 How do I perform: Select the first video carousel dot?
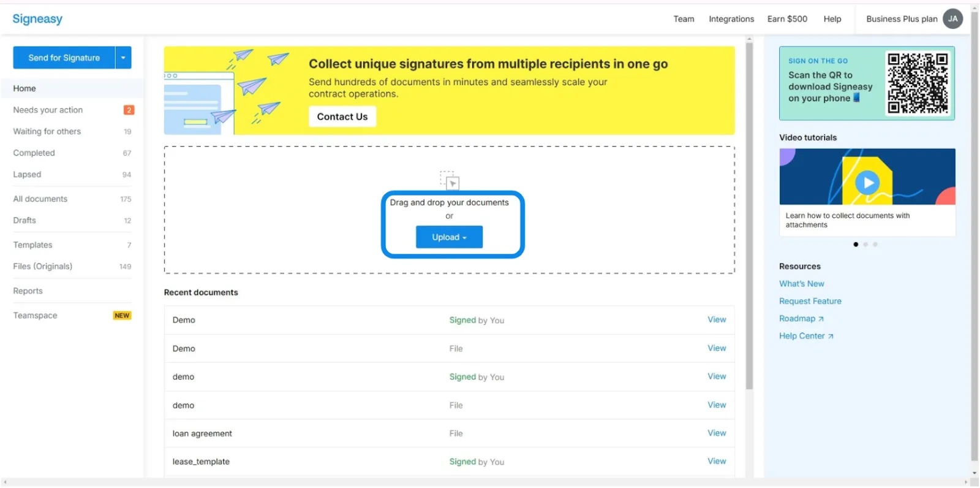point(856,245)
